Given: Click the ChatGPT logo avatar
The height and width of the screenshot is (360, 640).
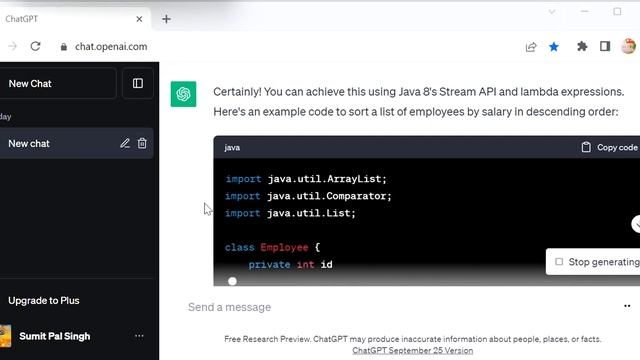Looking at the screenshot, I should [x=183, y=94].
